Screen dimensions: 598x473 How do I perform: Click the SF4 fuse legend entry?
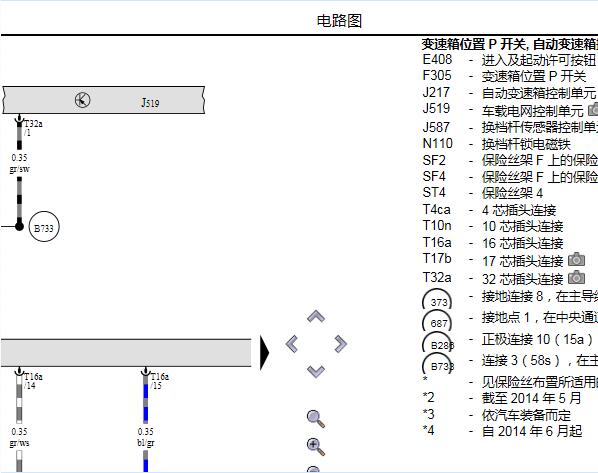coord(510,177)
